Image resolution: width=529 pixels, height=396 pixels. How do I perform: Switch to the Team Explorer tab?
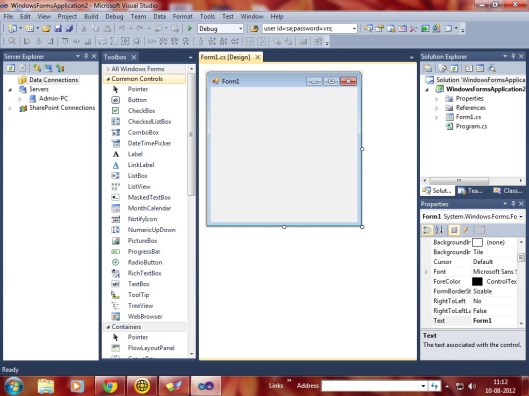coord(471,191)
